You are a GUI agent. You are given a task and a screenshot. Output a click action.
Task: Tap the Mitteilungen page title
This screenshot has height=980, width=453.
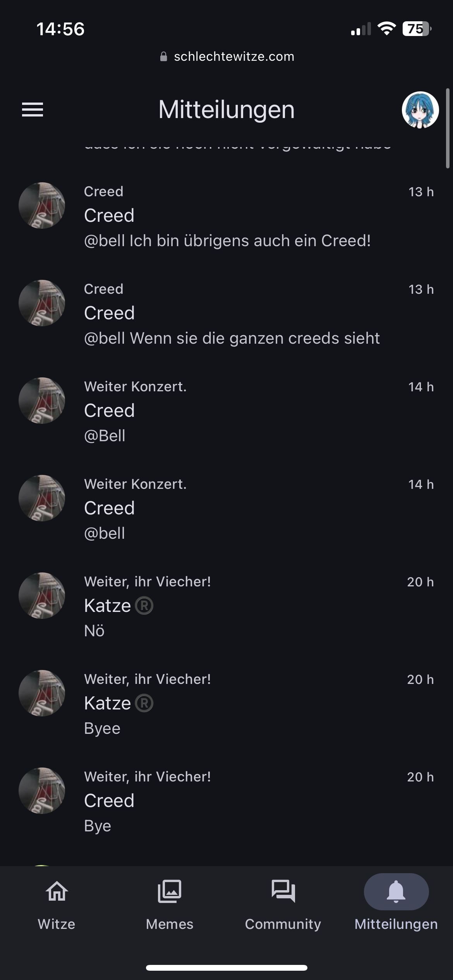226,110
